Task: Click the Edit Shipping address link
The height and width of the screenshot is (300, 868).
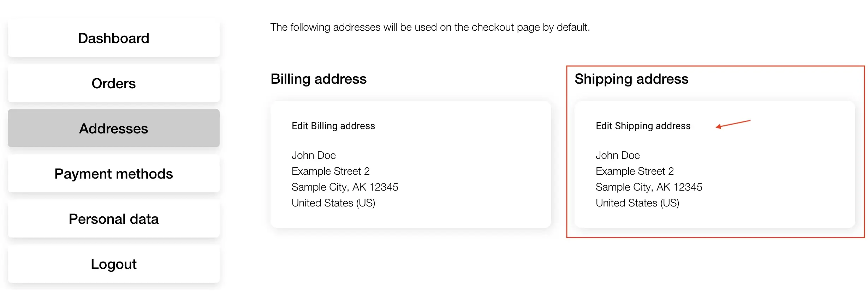Action: click(643, 126)
